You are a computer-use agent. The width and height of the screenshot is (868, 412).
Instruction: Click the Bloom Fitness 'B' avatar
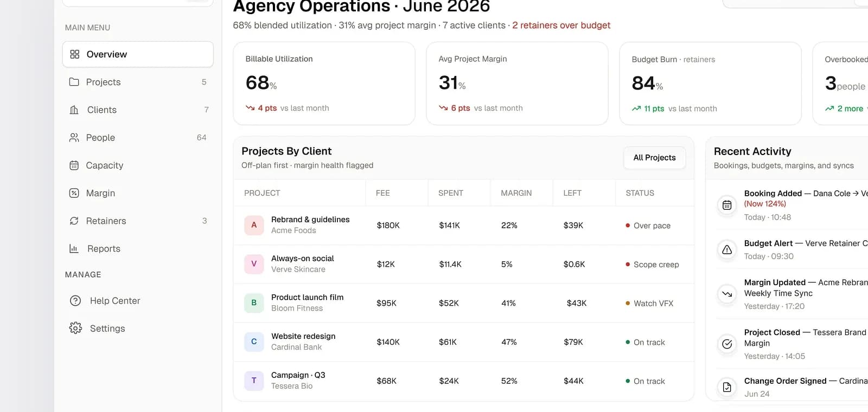pyautogui.click(x=254, y=303)
